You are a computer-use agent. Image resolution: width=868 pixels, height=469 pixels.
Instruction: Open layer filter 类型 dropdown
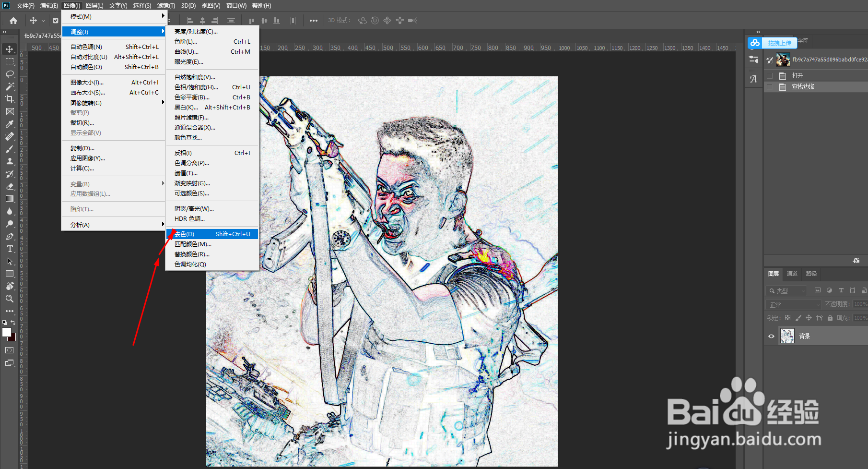click(786, 290)
